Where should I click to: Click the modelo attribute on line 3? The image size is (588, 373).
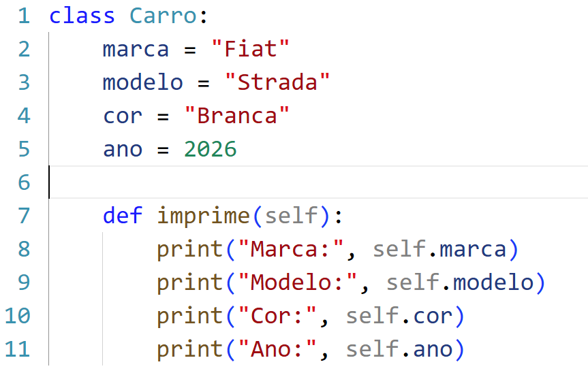[x=143, y=82]
